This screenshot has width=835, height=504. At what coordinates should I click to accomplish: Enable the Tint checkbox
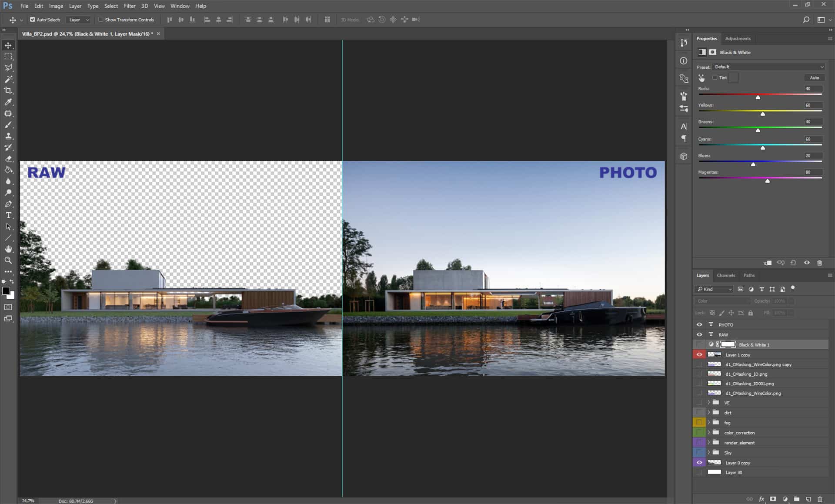pyautogui.click(x=715, y=77)
